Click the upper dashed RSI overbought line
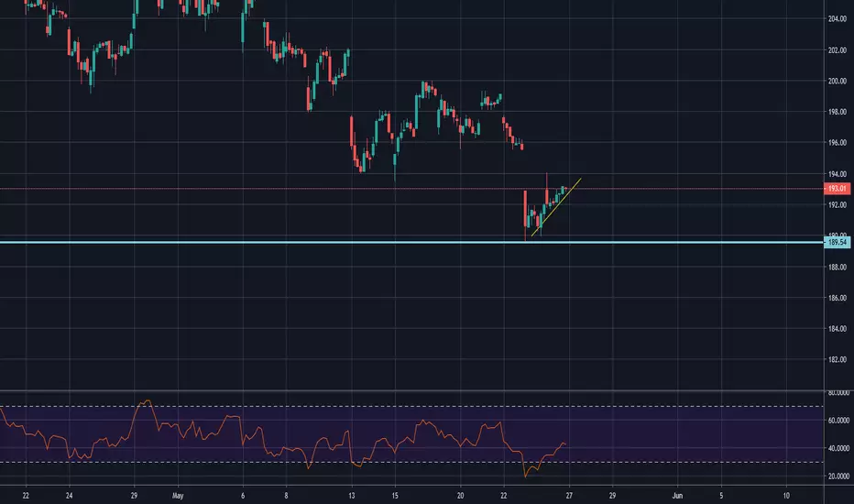 coord(411,407)
